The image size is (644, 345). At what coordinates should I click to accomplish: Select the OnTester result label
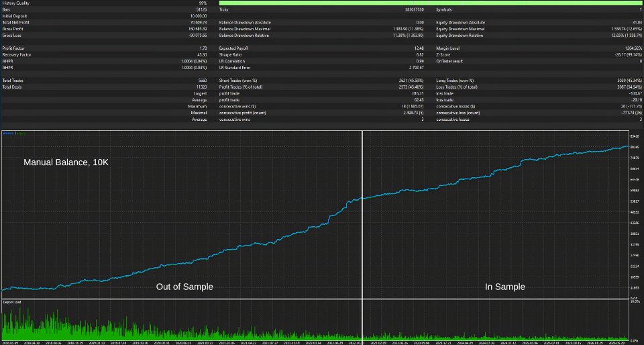tap(449, 61)
